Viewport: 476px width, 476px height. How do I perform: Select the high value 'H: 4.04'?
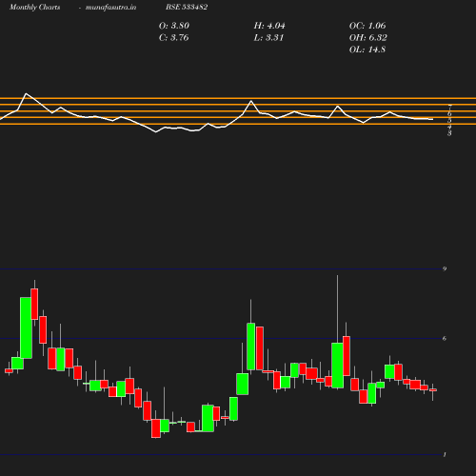[269, 26]
